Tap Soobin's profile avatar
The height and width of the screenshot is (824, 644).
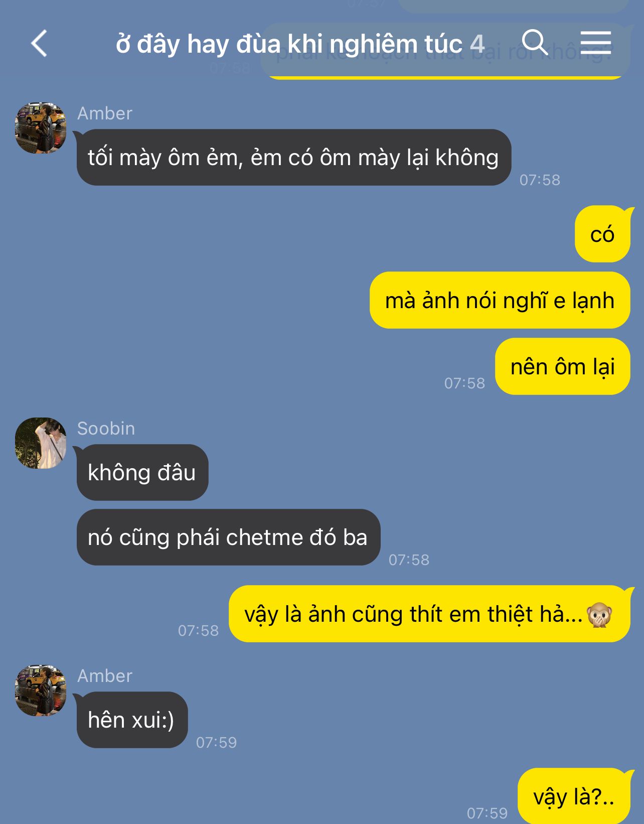(41, 443)
